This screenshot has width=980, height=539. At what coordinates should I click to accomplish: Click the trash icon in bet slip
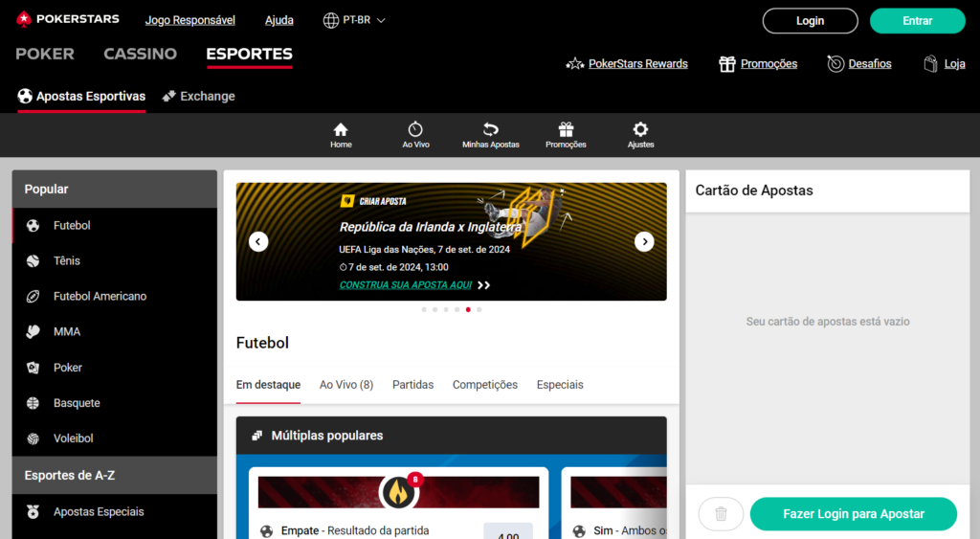tap(721, 514)
